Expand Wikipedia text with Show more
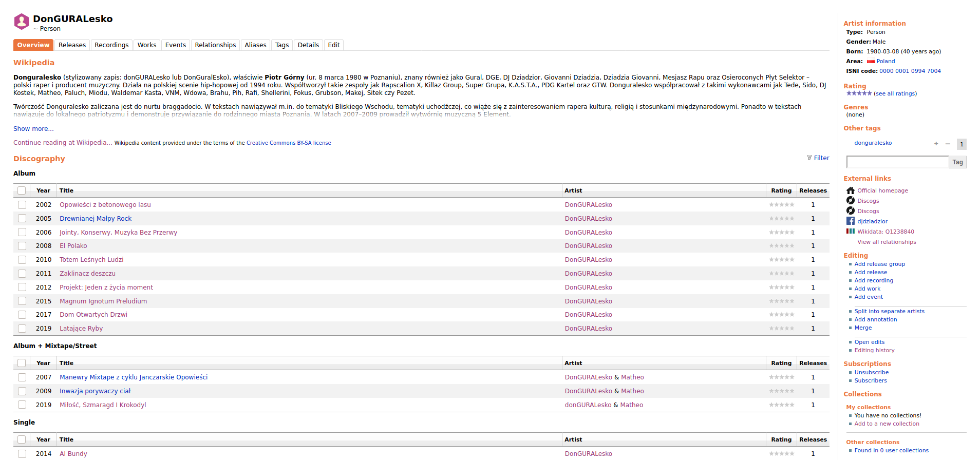The width and height of the screenshot is (980, 460). 33,129
